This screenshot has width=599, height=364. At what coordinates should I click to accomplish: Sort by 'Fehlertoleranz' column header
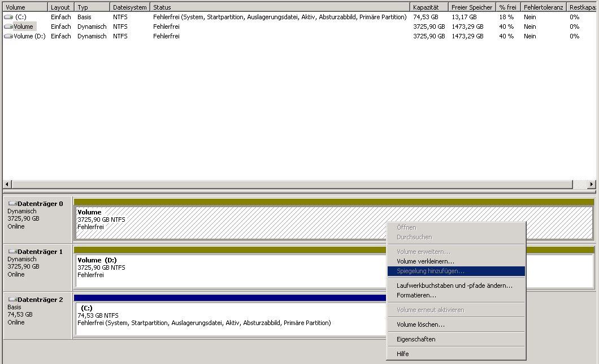click(544, 7)
